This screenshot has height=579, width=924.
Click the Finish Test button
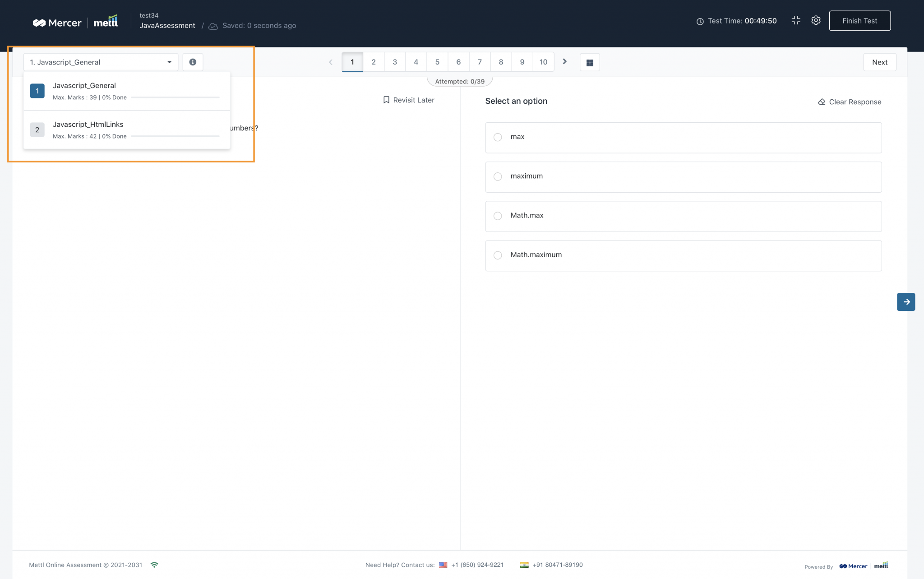pyautogui.click(x=859, y=20)
